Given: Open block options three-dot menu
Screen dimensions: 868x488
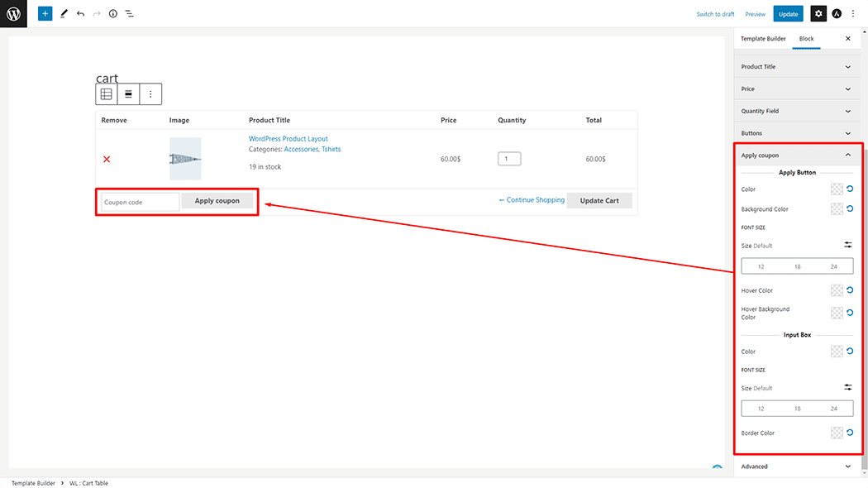Looking at the screenshot, I should (150, 94).
